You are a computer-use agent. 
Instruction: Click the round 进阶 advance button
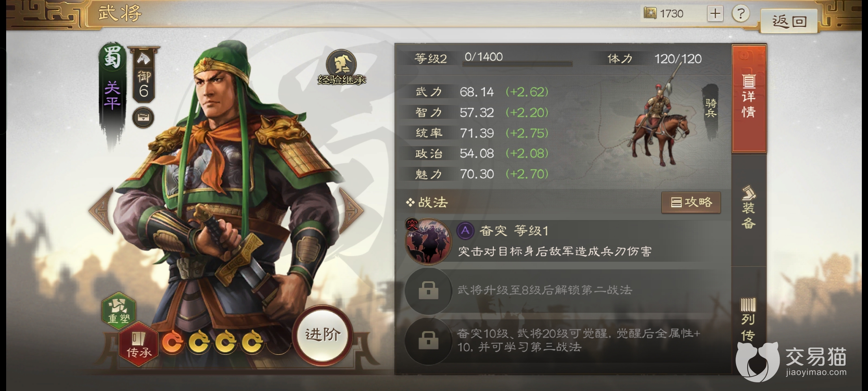(x=323, y=334)
